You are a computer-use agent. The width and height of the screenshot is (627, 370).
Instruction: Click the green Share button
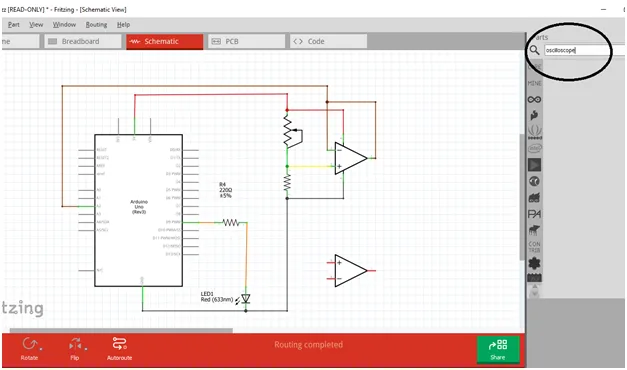pyautogui.click(x=498, y=350)
